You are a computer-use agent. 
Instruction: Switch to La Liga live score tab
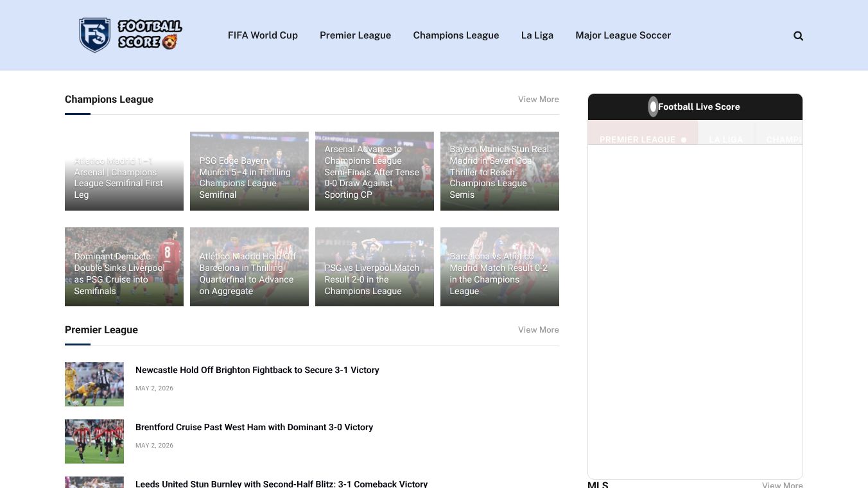726,133
